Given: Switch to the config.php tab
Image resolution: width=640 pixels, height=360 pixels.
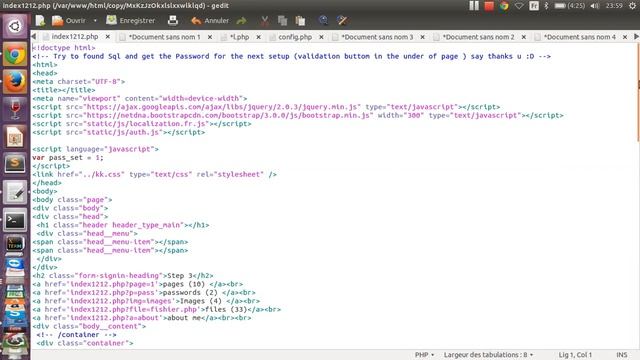Looking at the screenshot, I should tap(295, 37).
